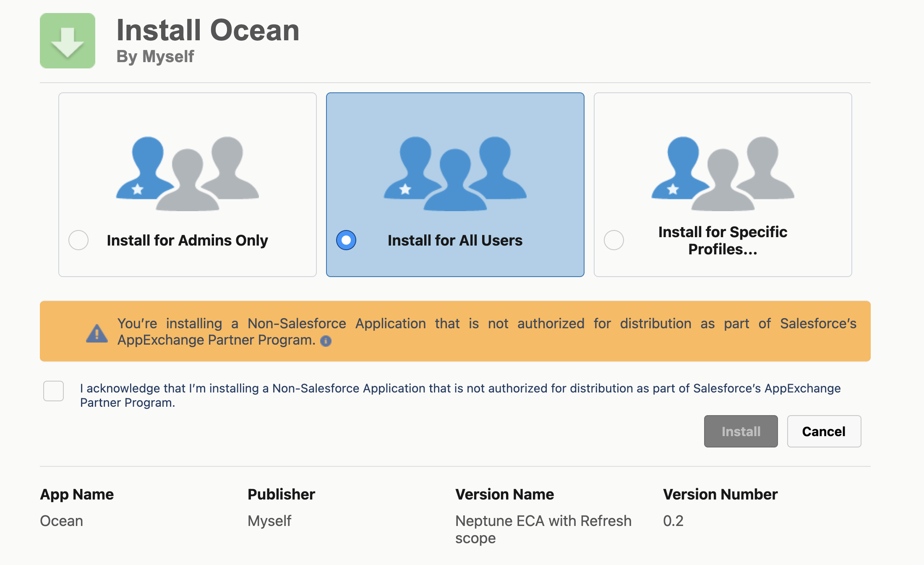
Task: Click the green download arrow icon
Action: (x=68, y=41)
